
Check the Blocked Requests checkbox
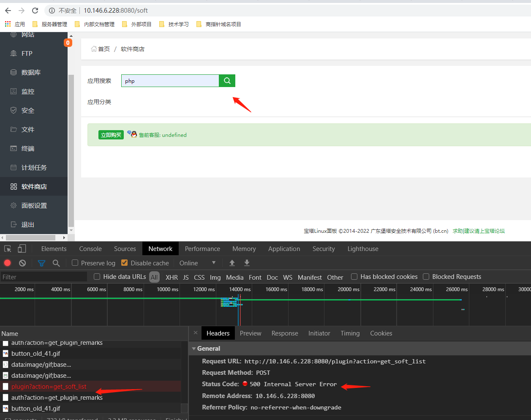[426, 277]
